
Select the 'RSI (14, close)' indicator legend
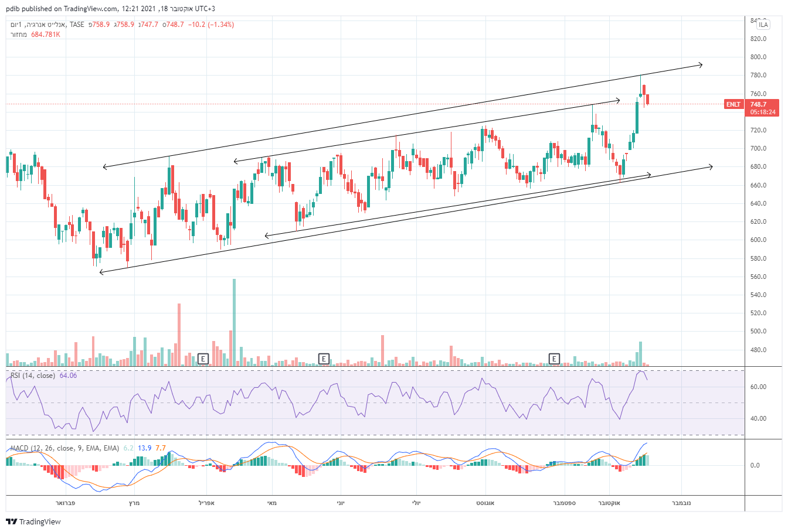coord(33,376)
